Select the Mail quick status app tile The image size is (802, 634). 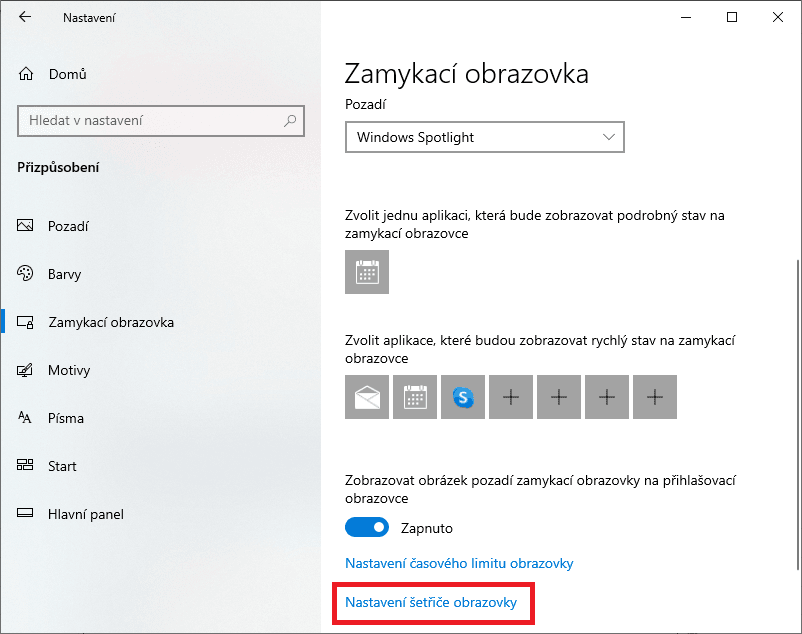[x=367, y=397]
